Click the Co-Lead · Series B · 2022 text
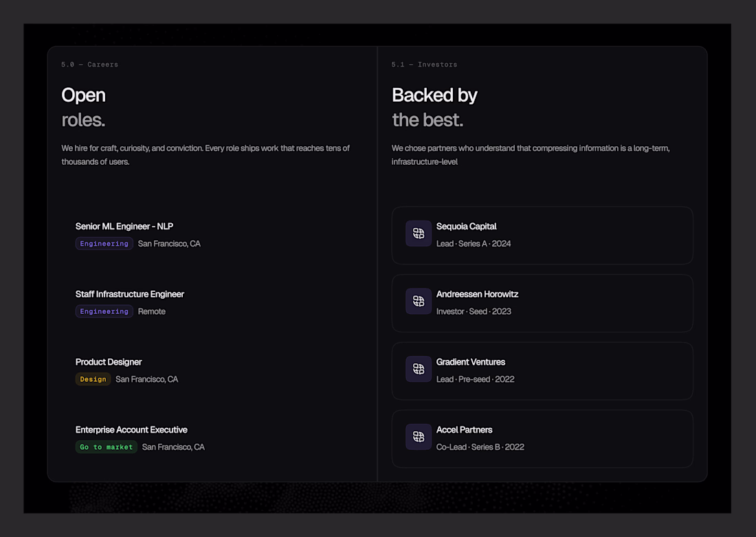756x537 pixels. click(x=480, y=447)
